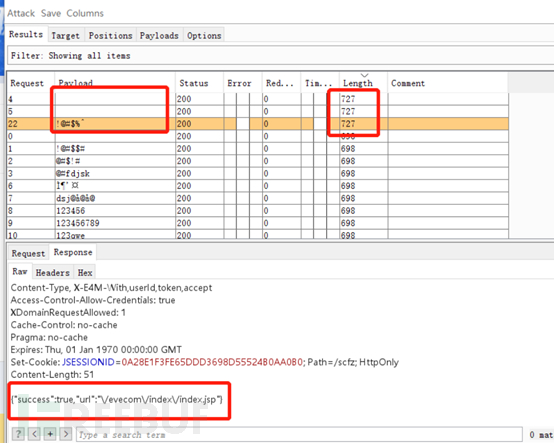Focus the 'Type a search term' field
554x443 pixels.
tap(299, 435)
